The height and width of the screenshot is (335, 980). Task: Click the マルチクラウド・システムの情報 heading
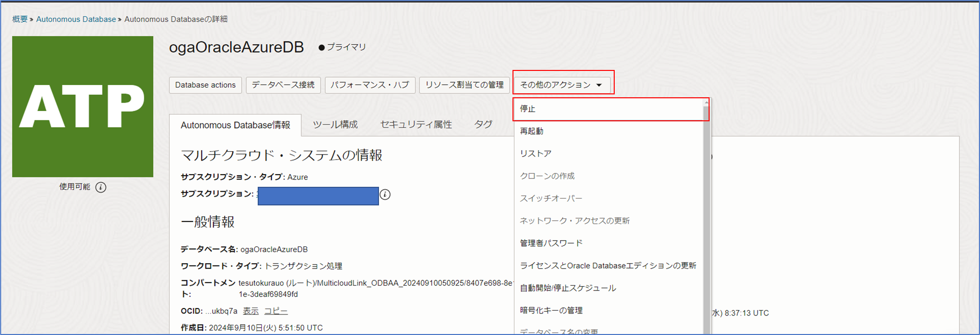[x=282, y=156]
